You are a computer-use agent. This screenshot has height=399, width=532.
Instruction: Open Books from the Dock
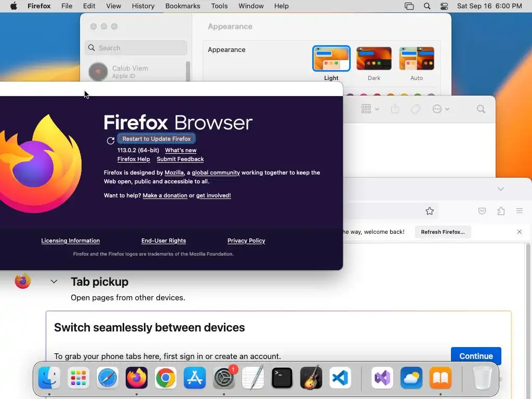pyautogui.click(x=441, y=378)
